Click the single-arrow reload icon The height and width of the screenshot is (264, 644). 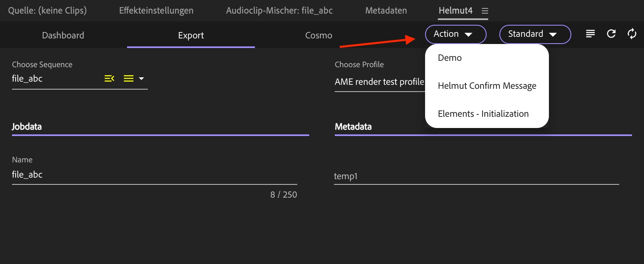611,34
